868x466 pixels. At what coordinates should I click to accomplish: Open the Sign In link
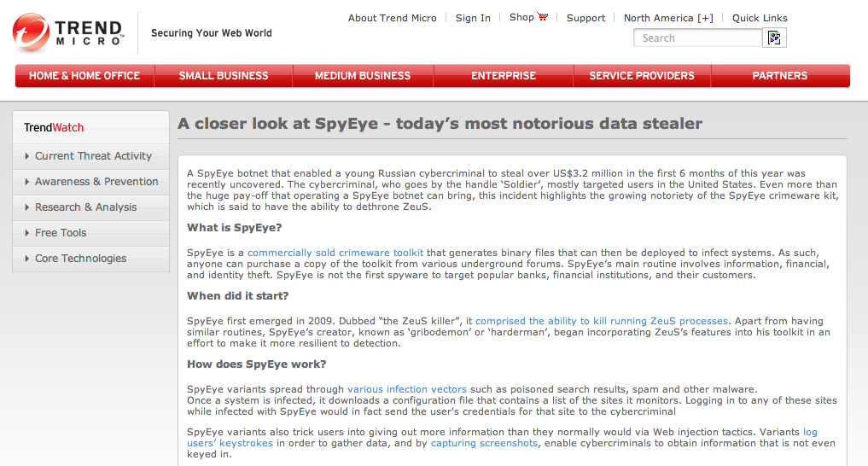click(x=473, y=18)
